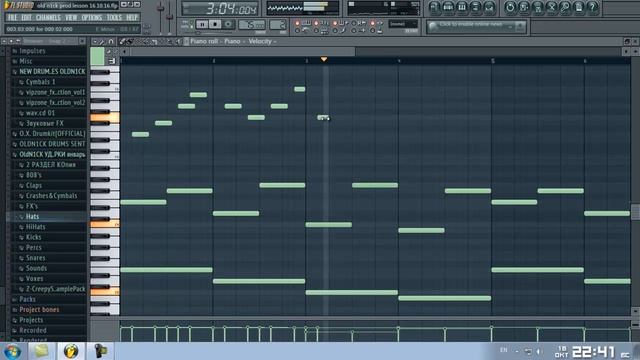Click the main volume slider knob
This screenshot has width=640, height=360.
point(161,8)
